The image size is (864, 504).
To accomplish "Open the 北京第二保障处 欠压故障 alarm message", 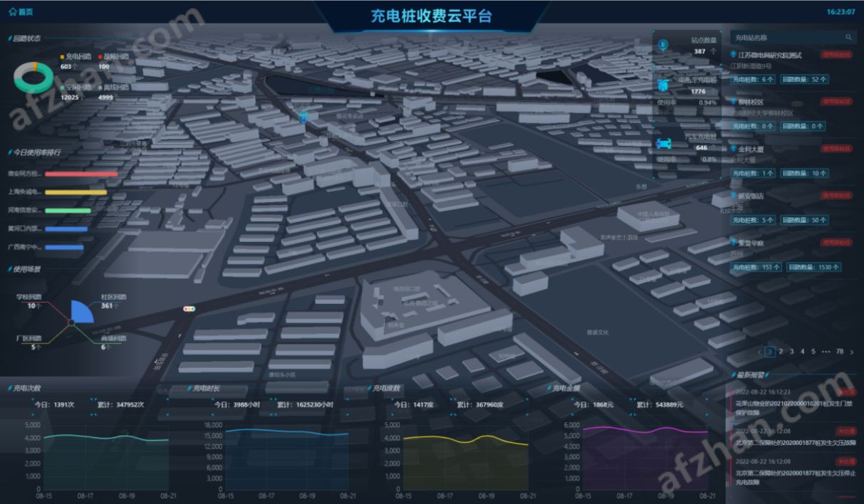I will 796,442.
